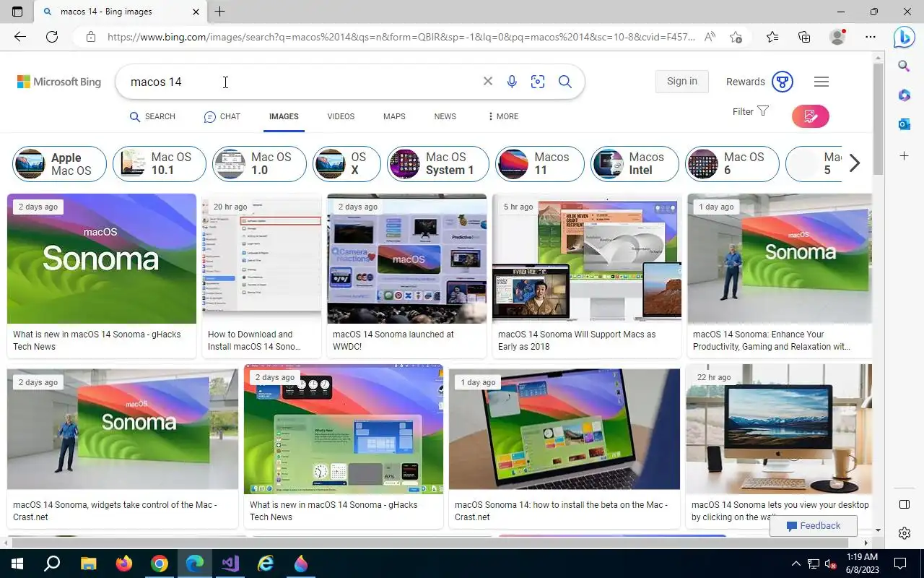Open Windows Start menu
This screenshot has height=578, width=924.
click(x=17, y=563)
